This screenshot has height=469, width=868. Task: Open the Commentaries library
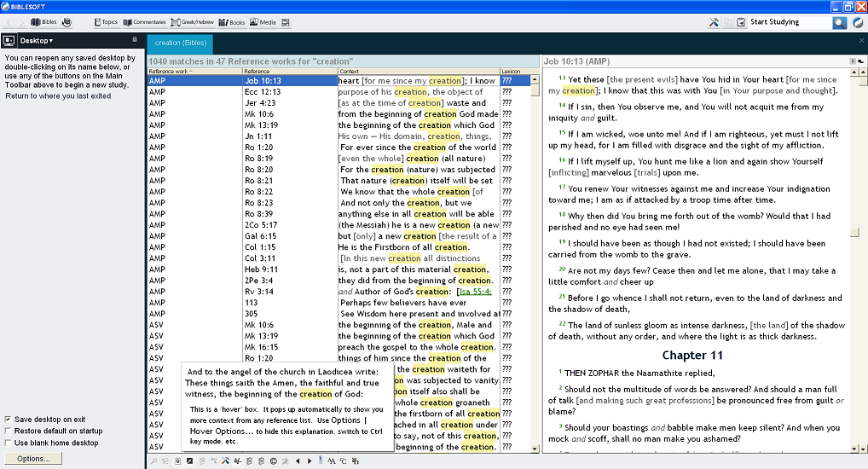pyautogui.click(x=144, y=22)
